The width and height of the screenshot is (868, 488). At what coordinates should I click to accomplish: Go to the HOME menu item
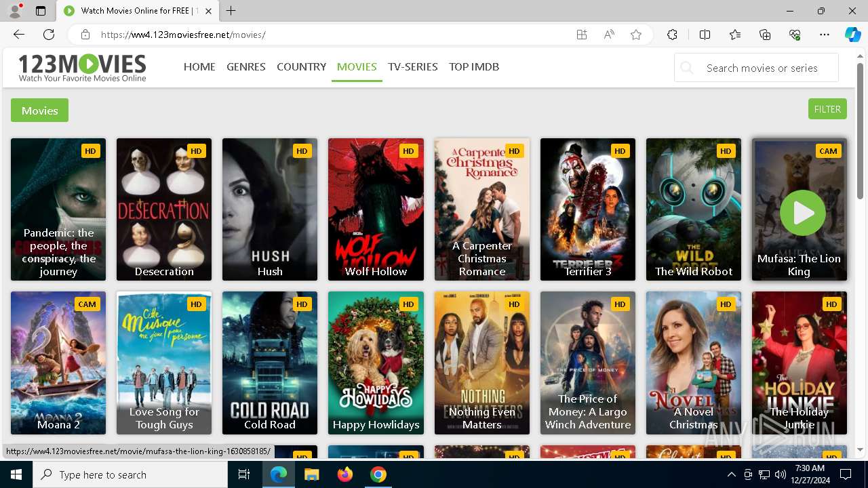coord(199,66)
